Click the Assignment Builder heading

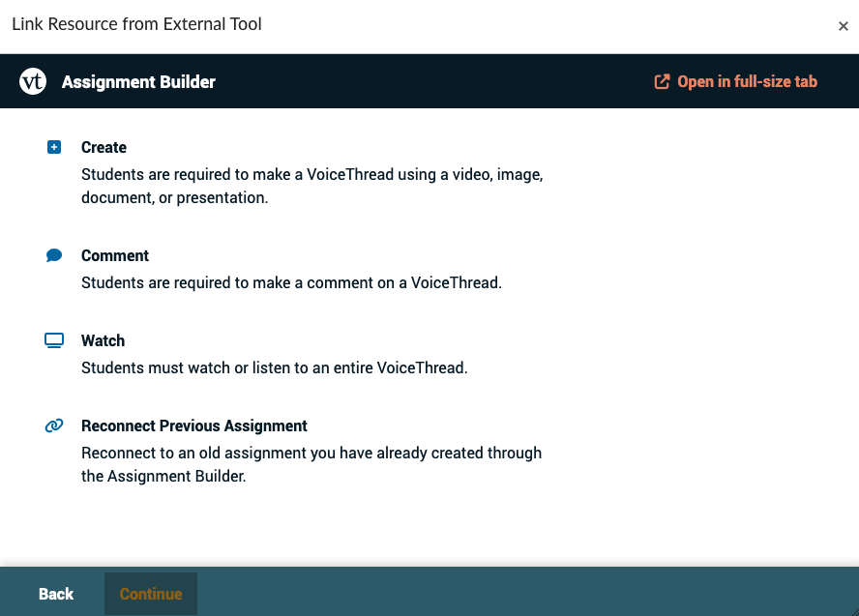pos(138,81)
